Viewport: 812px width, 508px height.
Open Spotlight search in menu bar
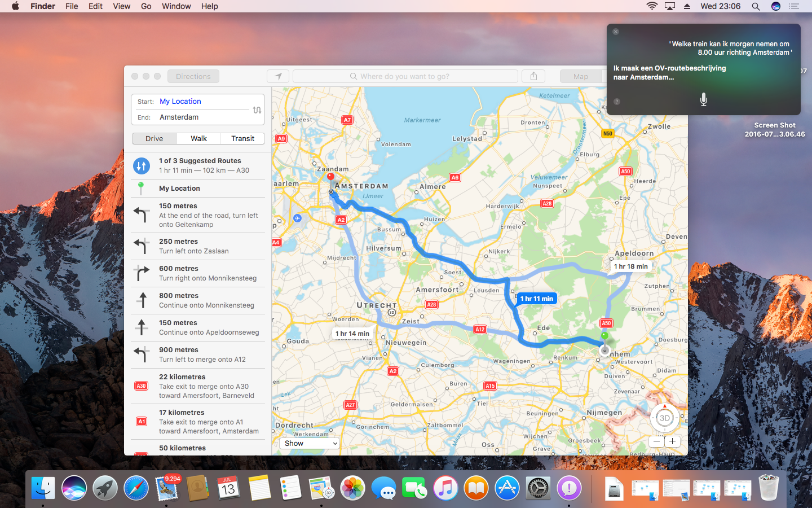coord(756,6)
